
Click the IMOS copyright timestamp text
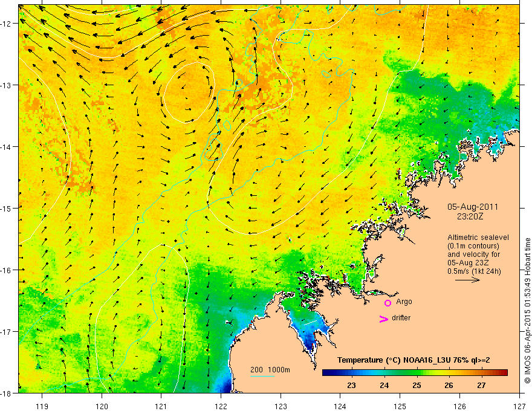tap(527, 311)
